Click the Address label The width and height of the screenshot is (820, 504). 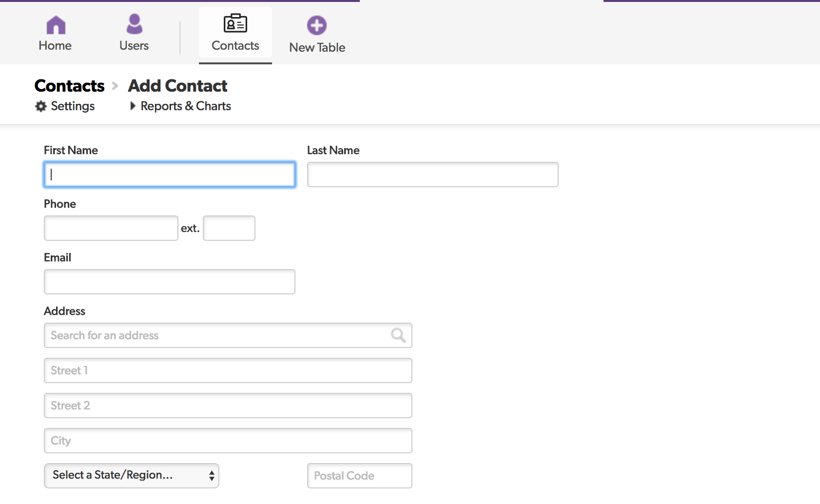[x=64, y=311]
